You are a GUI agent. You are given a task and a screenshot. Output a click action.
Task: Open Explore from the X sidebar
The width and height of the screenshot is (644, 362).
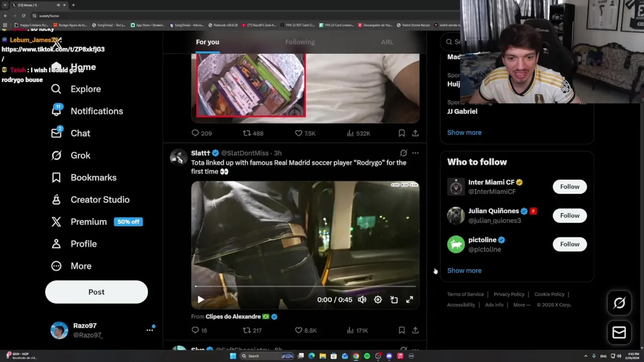point(76,89)
